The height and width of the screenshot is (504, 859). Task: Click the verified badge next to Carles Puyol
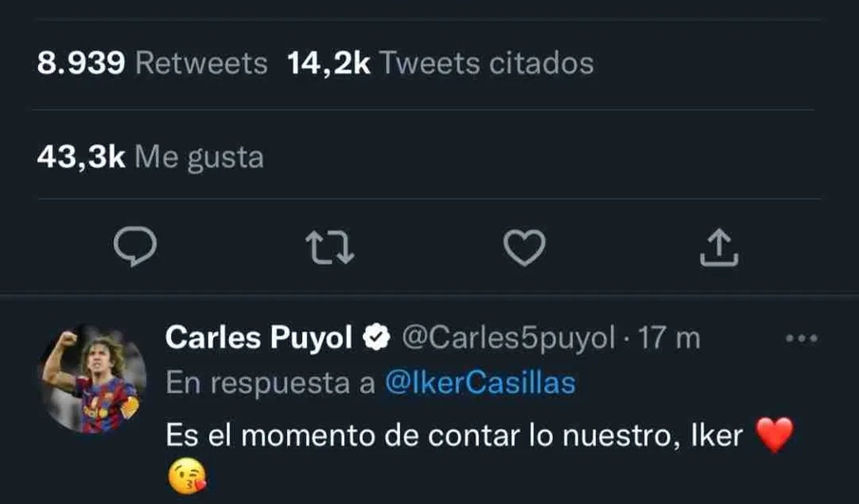click(376, 335)
